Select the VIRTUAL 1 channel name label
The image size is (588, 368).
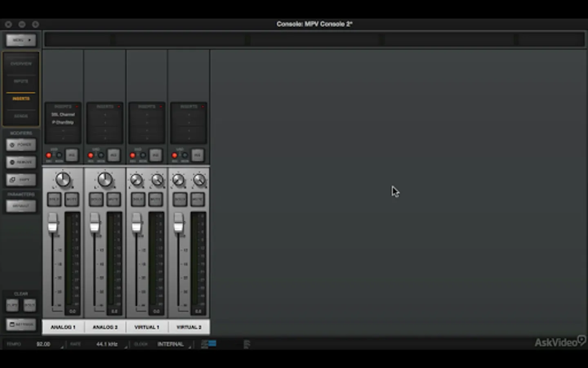(147, 327)
